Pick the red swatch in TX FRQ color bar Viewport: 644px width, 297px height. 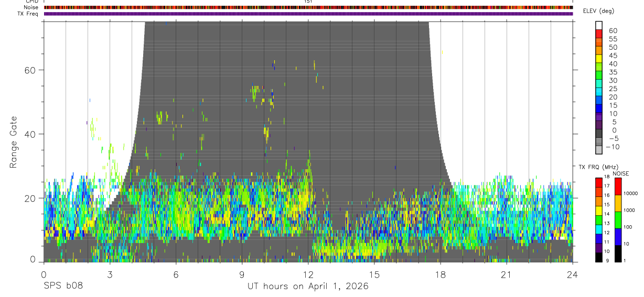(x=599, y=182)
